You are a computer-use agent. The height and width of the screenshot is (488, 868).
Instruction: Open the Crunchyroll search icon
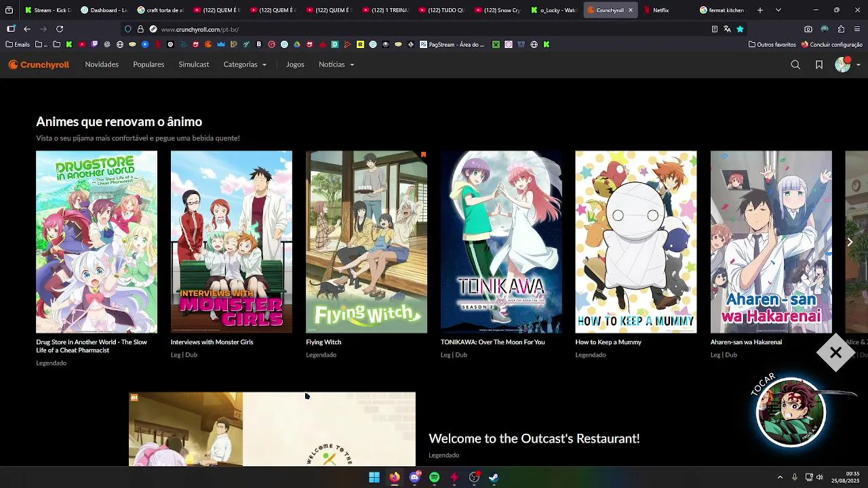tap(795, 64)
